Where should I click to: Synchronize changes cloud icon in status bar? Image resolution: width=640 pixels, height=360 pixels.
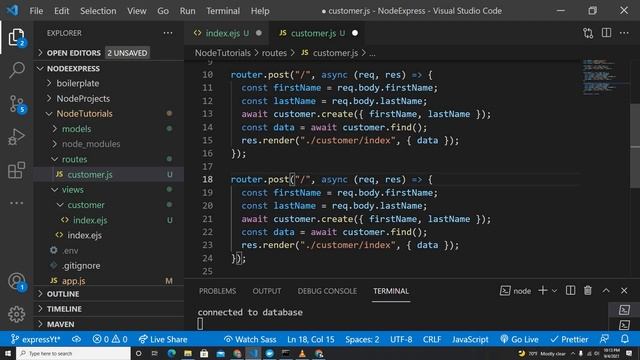click(x=76, y=339)
